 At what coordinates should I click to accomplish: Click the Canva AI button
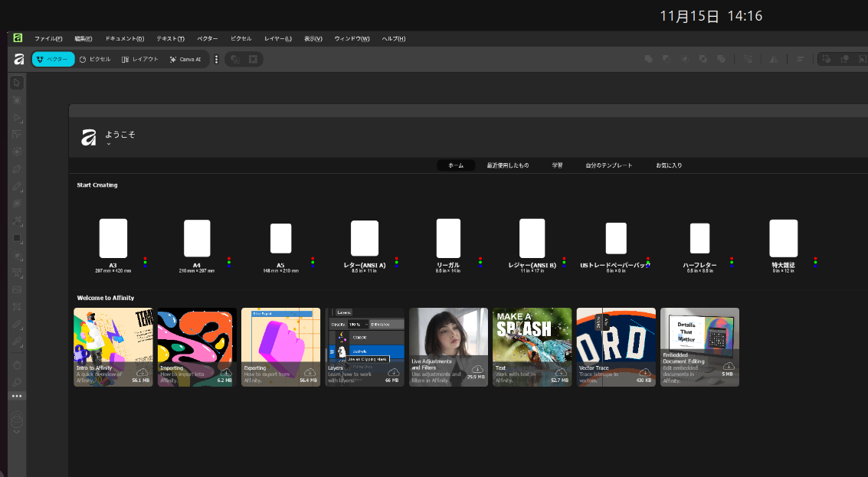185,59
